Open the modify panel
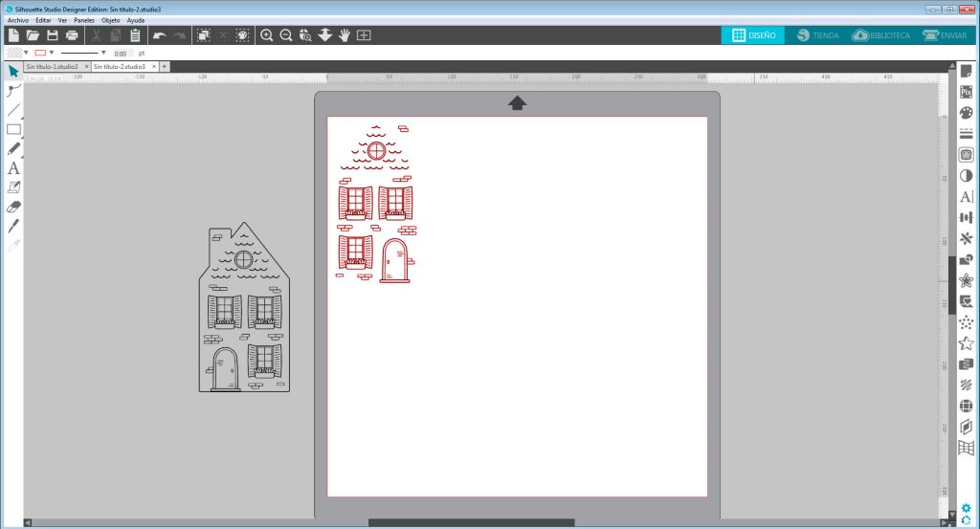Image resolution: width=980 pixels, height=529 pixels. click(967, 259)
